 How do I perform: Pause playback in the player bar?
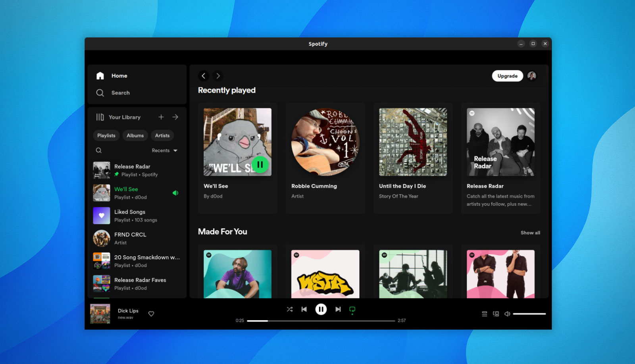tap(321, 309)
